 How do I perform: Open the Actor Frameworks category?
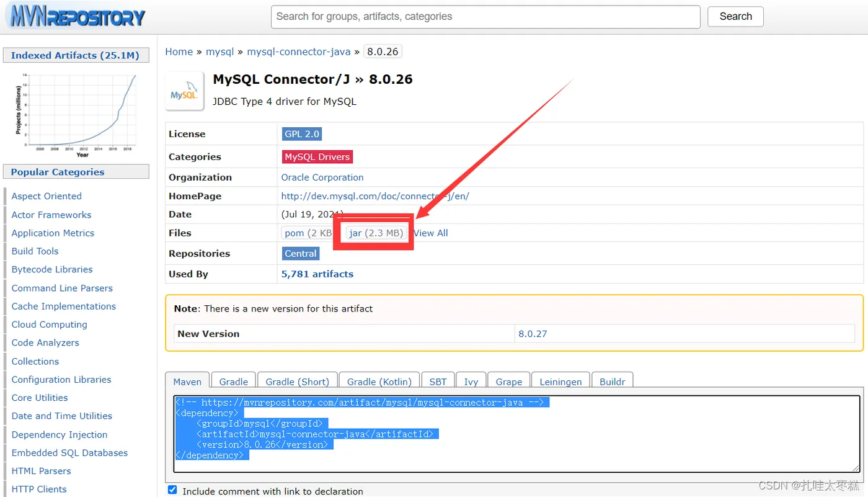[x=51, y=215]
